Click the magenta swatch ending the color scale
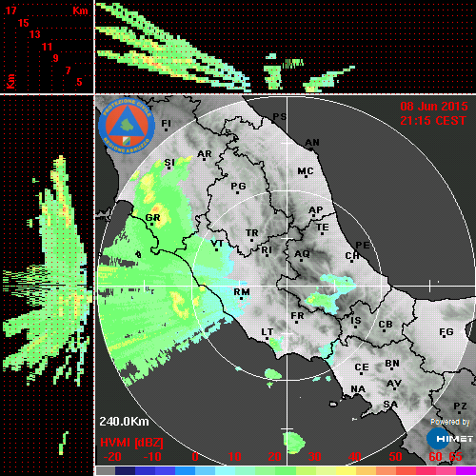Image resolution: width=476 pixels, height=476 pixels. point(466,470)
